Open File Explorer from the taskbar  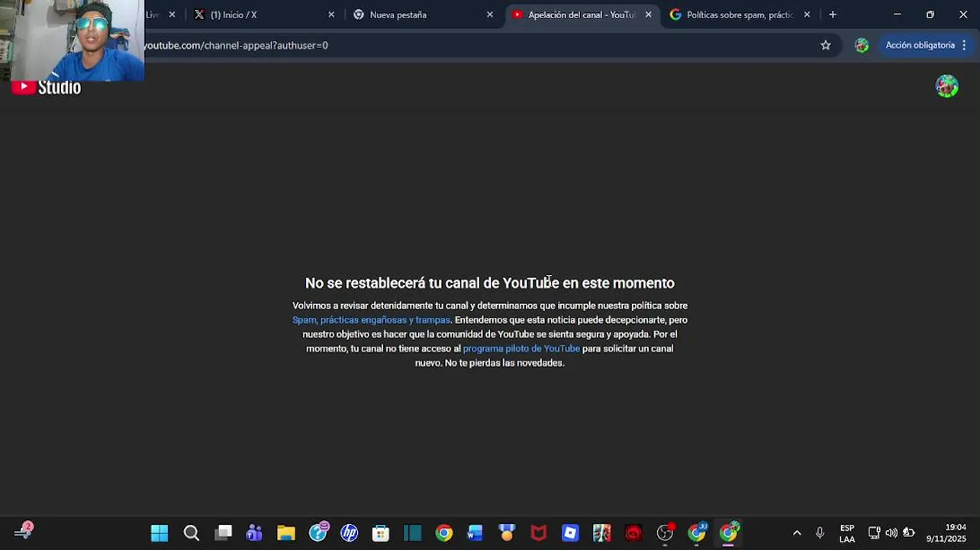pyautogui.click(x=286, y=533)
